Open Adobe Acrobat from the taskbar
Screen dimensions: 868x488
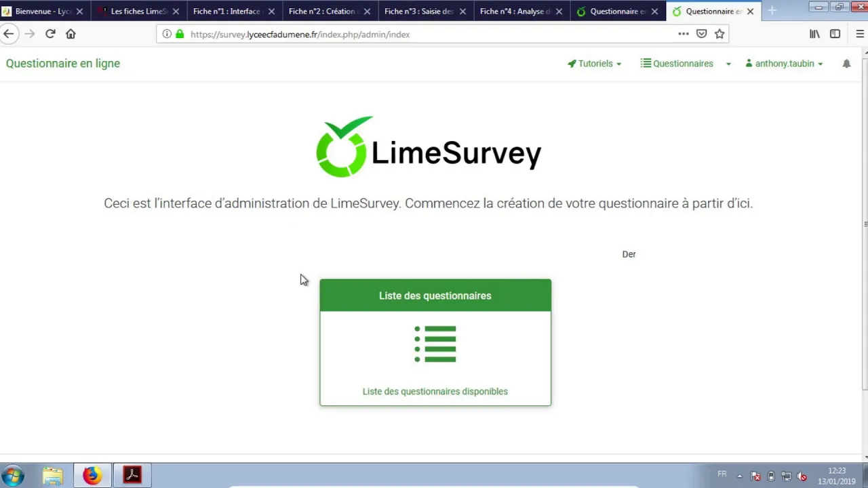132,475
